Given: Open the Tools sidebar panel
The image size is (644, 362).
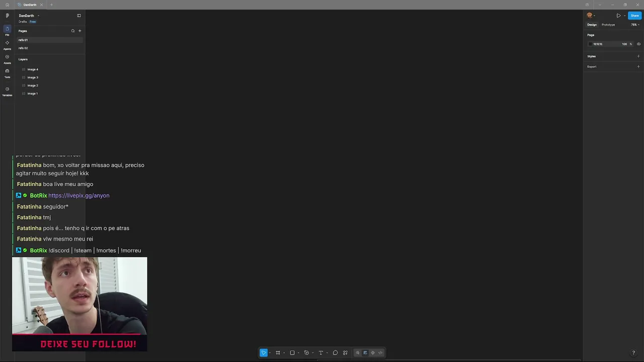Looking at the screenshot, I should point(7,73).
